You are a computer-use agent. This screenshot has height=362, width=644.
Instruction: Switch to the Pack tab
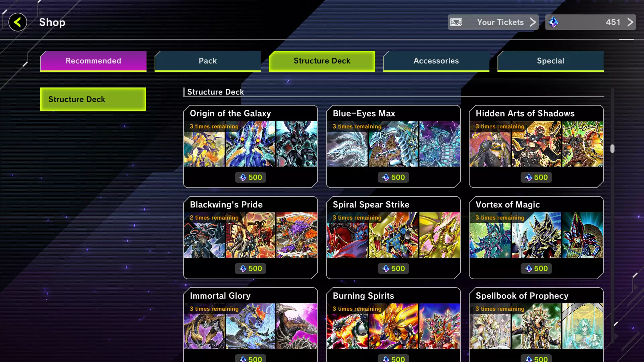[208, 61]
